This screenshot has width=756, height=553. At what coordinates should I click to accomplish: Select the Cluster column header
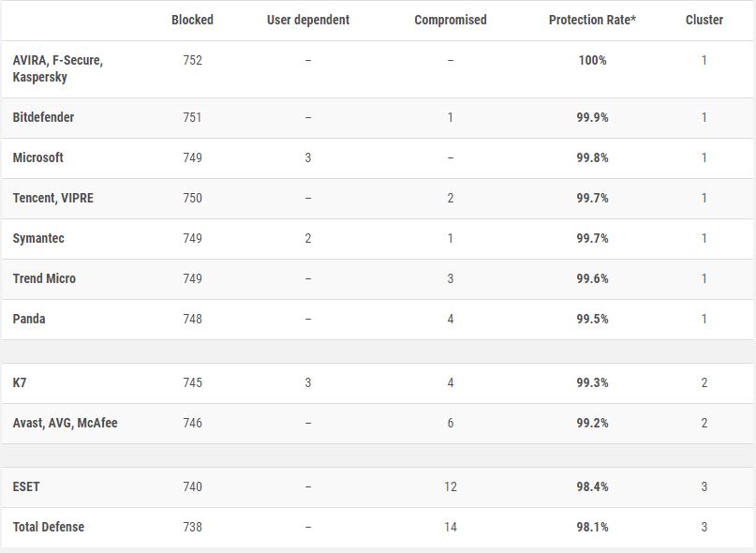click(704, 20)
